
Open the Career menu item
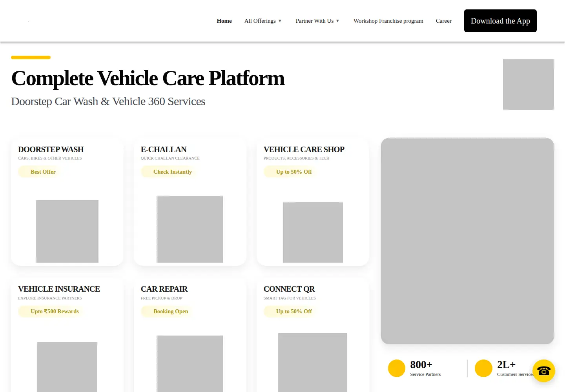pyautogui.click(x=444, y=21)
